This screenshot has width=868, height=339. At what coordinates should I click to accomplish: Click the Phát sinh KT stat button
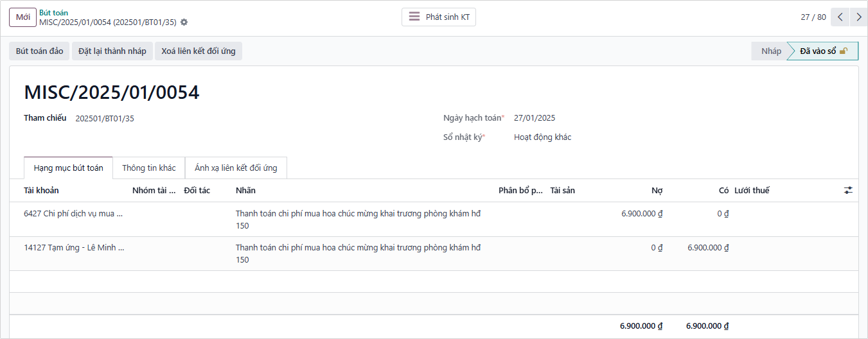tap(439, 17)
